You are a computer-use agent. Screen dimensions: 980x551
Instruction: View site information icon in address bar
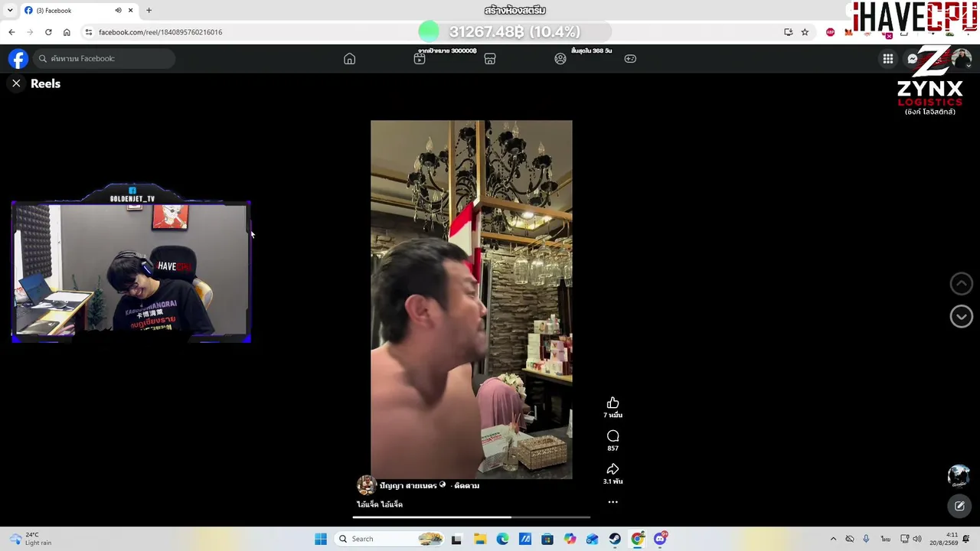tap(89, 32)
